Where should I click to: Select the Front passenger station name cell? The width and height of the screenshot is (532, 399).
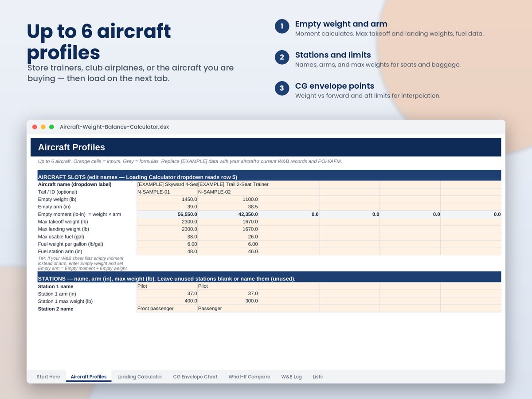167,309
